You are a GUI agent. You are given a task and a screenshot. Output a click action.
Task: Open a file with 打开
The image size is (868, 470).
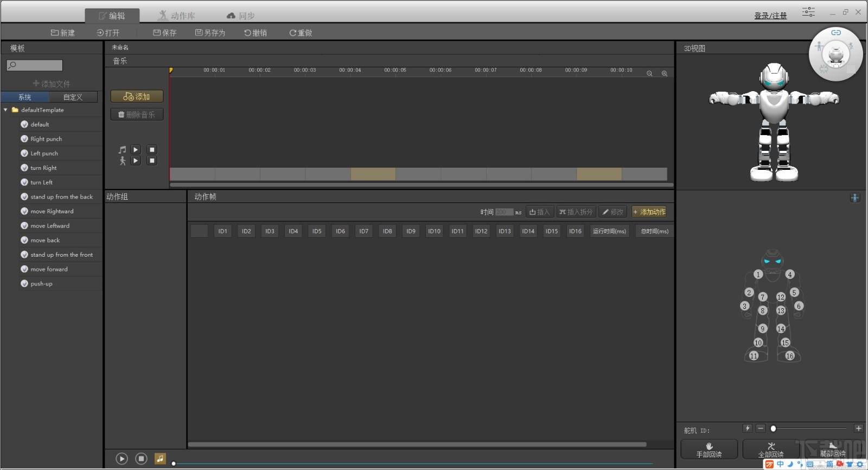tap(108, 33)
